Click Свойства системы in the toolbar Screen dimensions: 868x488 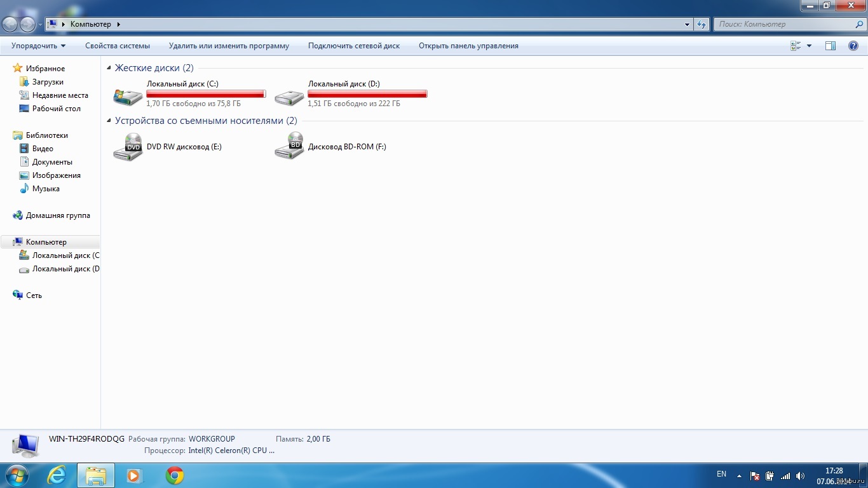point(118,46)
